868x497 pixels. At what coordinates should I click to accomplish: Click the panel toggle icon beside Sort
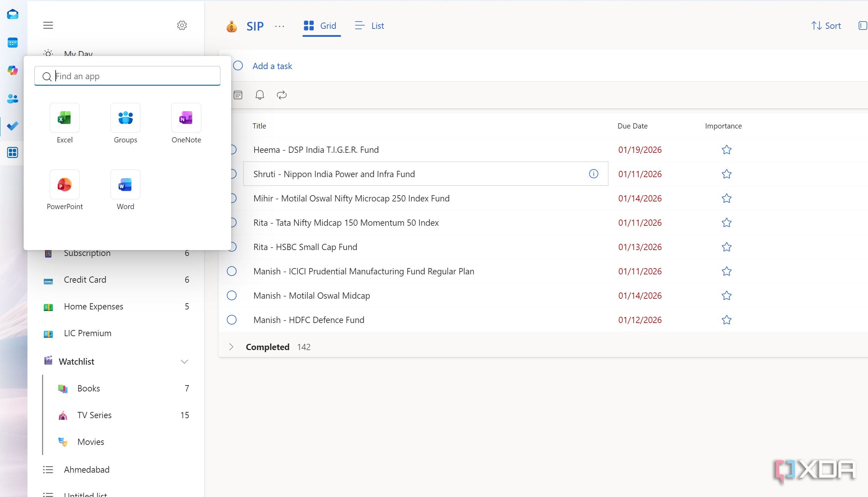tap(863, 26)
